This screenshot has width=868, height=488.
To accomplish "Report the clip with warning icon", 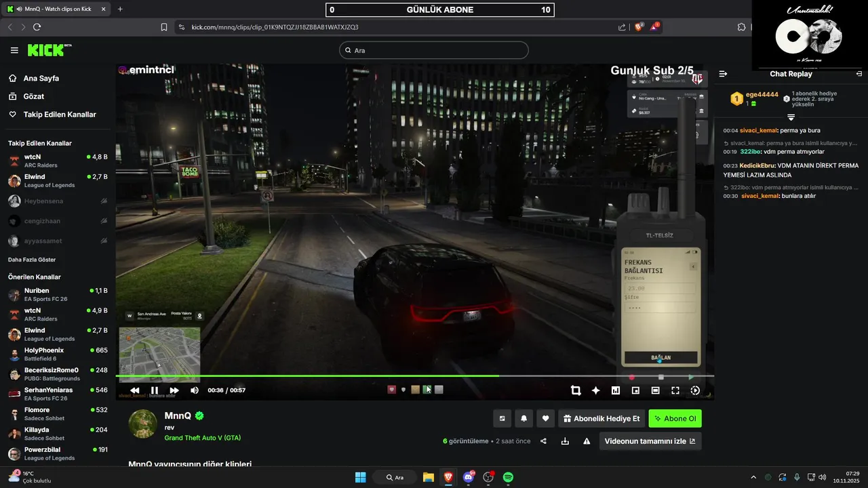I will pos(587,441).
